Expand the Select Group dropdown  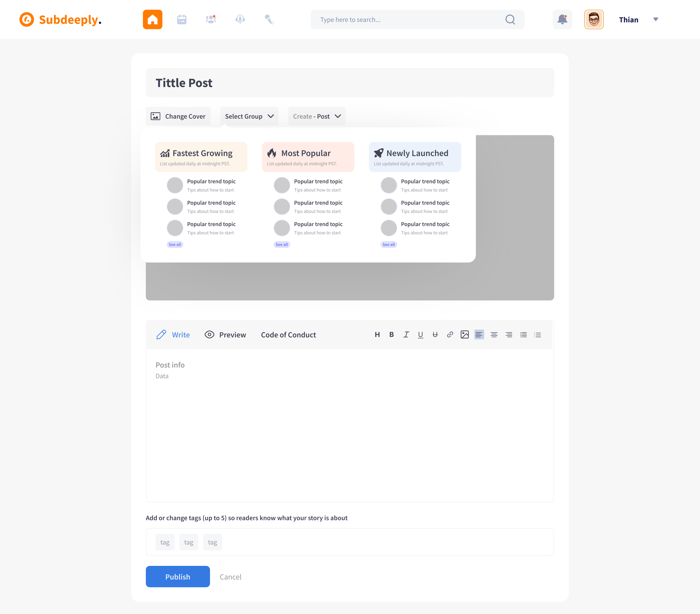(x=249, y=116)
